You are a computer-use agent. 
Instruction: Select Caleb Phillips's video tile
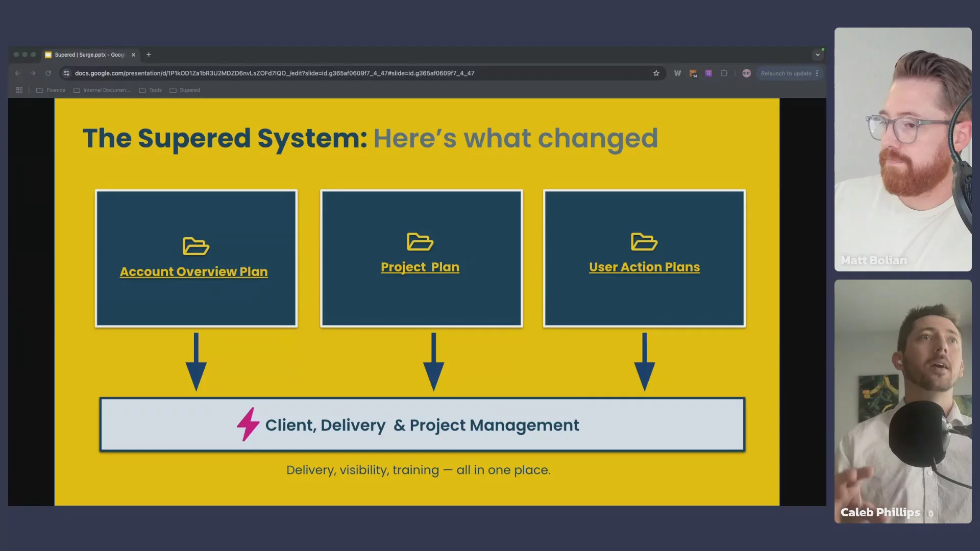point(903,402)
